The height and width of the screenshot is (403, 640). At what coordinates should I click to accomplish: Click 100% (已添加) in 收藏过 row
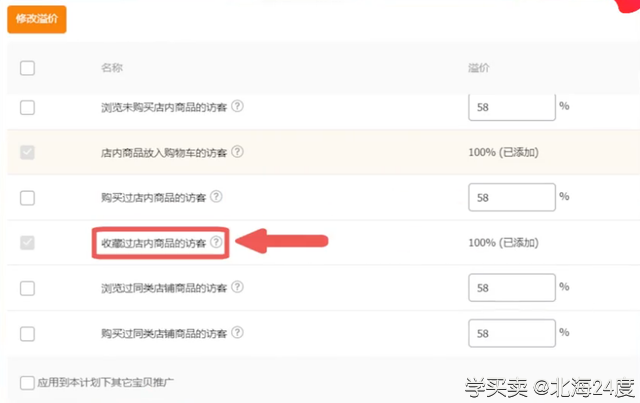[x=503, y=243]
